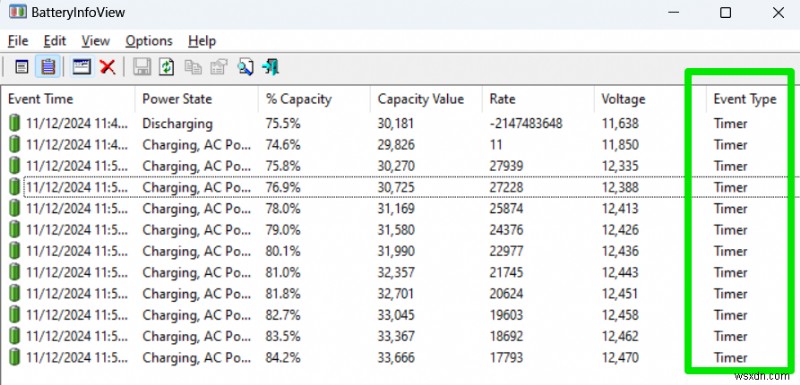Image resolution: width=800 pixels, height=385 pixels.
Task: Click capacity value 31,169
Action: pyautogui.click(x=395, y=209)
